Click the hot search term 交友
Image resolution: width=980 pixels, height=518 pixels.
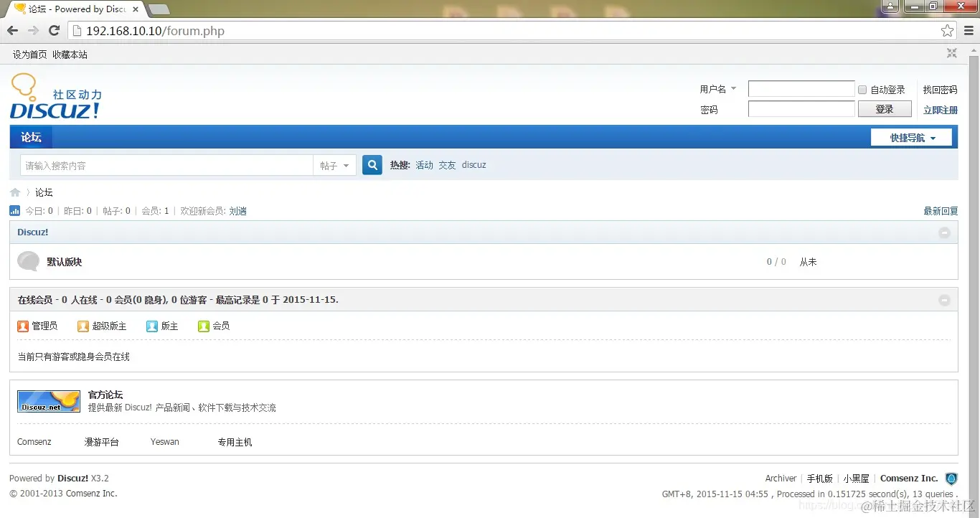pyautogui.click(x=447, y=165)
